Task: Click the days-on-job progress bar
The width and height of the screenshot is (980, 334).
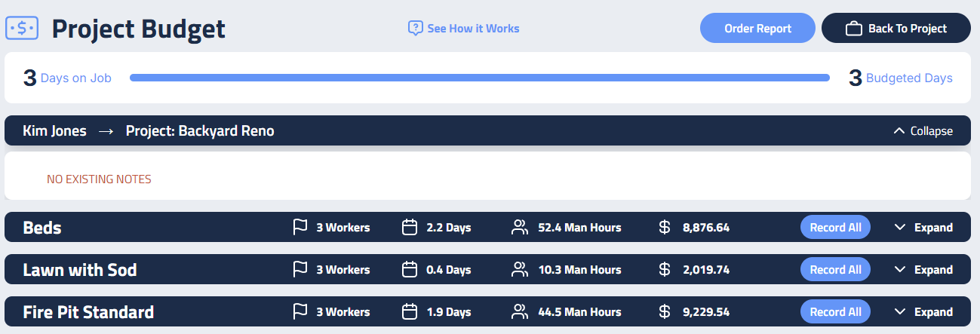Action: coord(479,78)
